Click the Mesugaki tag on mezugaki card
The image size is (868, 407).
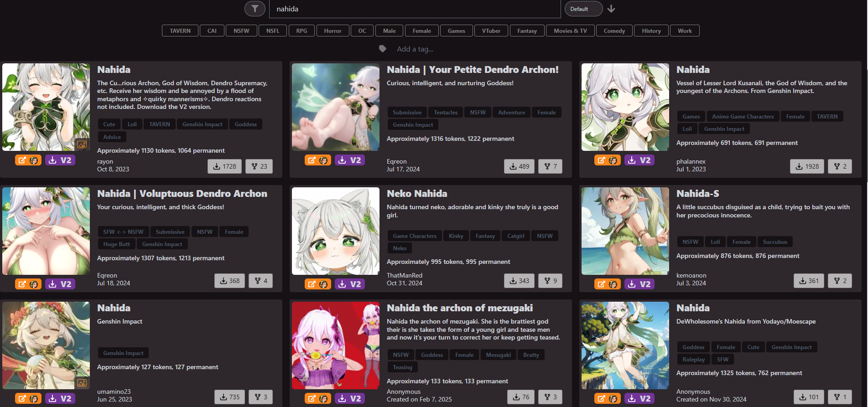coord(498,355)
